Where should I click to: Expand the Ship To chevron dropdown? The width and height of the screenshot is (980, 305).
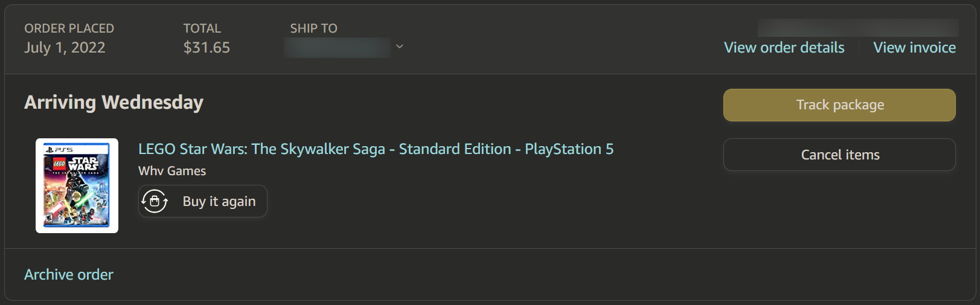point(399,47)
